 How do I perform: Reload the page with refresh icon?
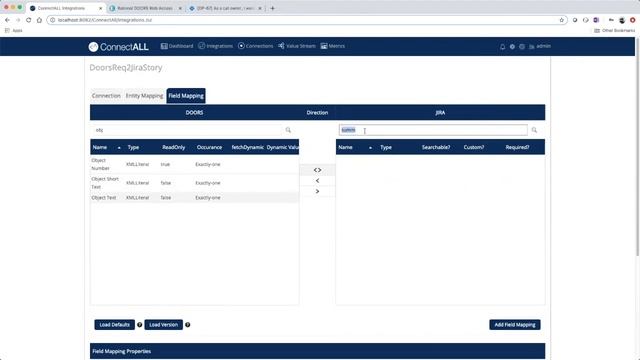tap(29, 20)
